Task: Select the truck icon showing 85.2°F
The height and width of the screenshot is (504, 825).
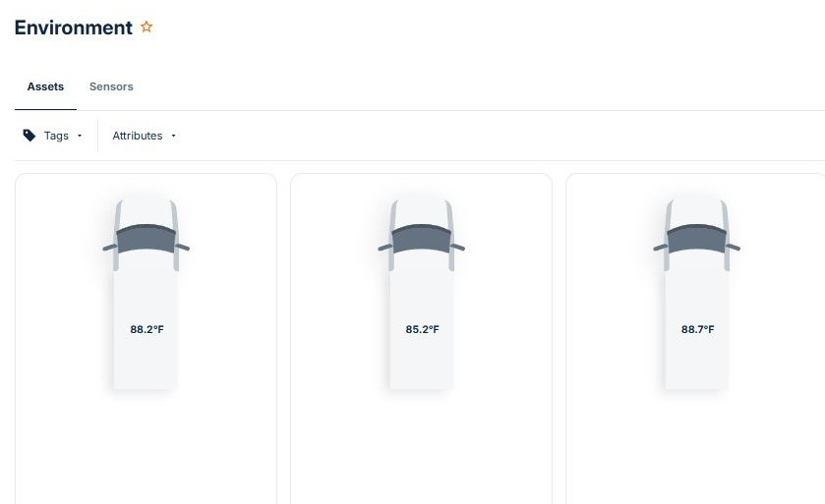Action: pos(421,295)
